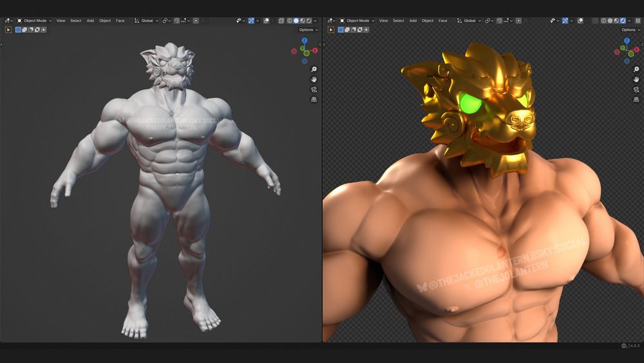This screenshot has height=363, width=644.
Task: Toggle show gizmo in right viewport
Action: (x=565, y=21)
